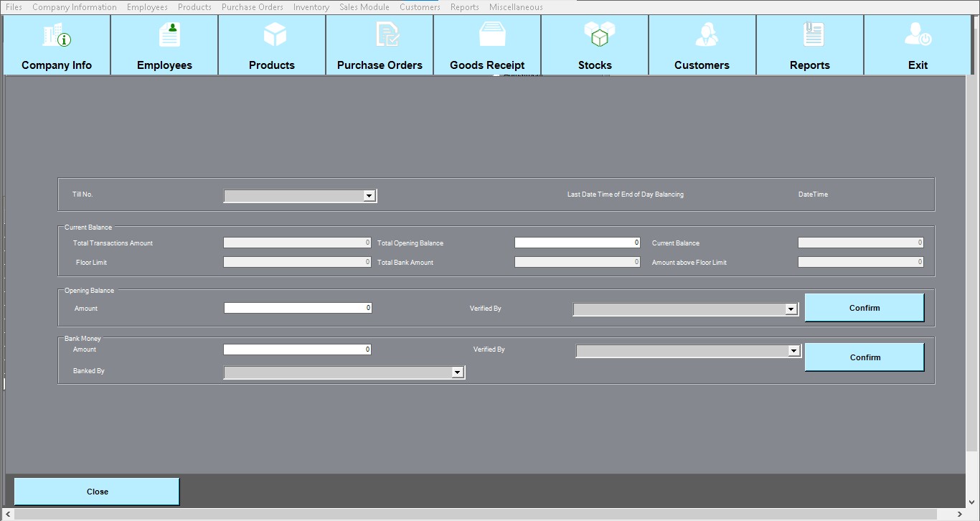Open the Sales Module menu
This screenshot has width=980, height=521.
[x=364, y=7]
